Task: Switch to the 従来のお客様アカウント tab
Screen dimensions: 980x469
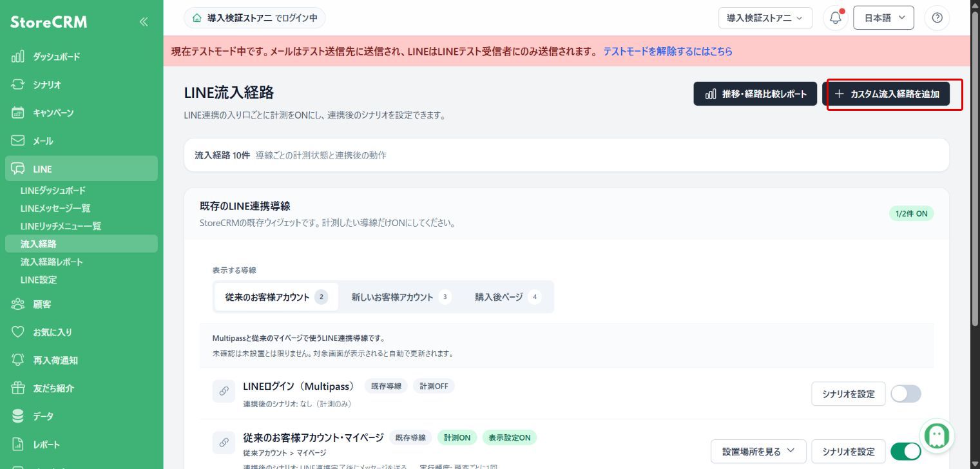Action: coord(276,297)
